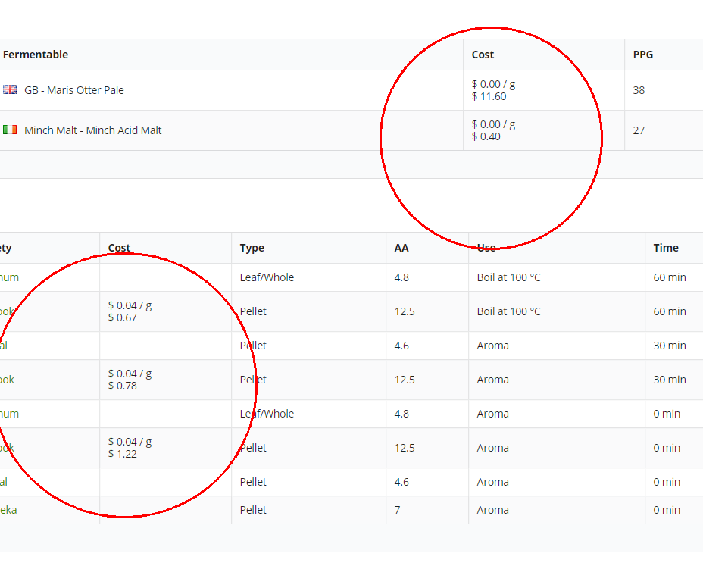Image resolution: width=703 pixels, height=588 pixels.
Task: Click the $ 0.78 hop cost
Action: (122, 386)
